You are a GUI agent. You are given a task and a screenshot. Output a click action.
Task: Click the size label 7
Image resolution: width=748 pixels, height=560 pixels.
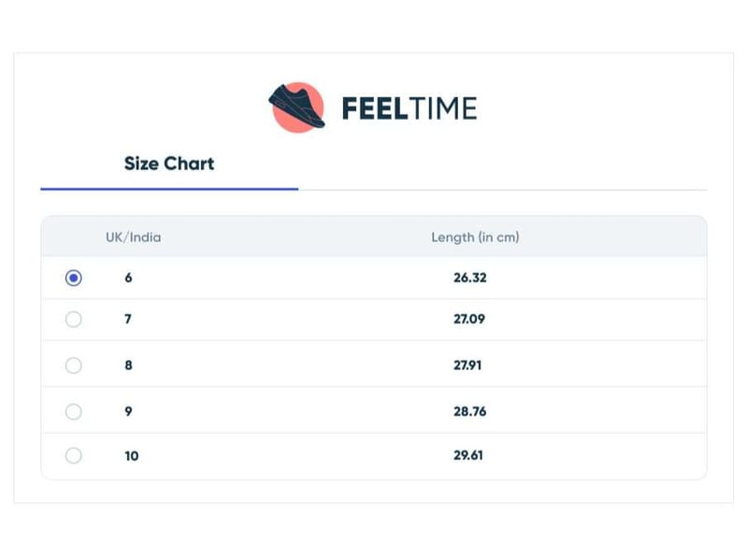[128, 320]
